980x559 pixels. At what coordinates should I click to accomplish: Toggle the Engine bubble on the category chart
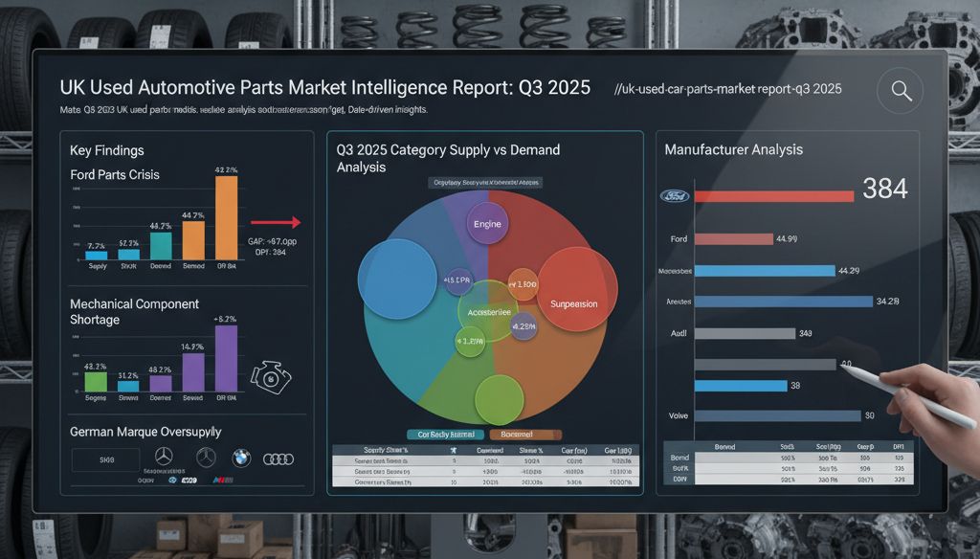tap(488, 223)
